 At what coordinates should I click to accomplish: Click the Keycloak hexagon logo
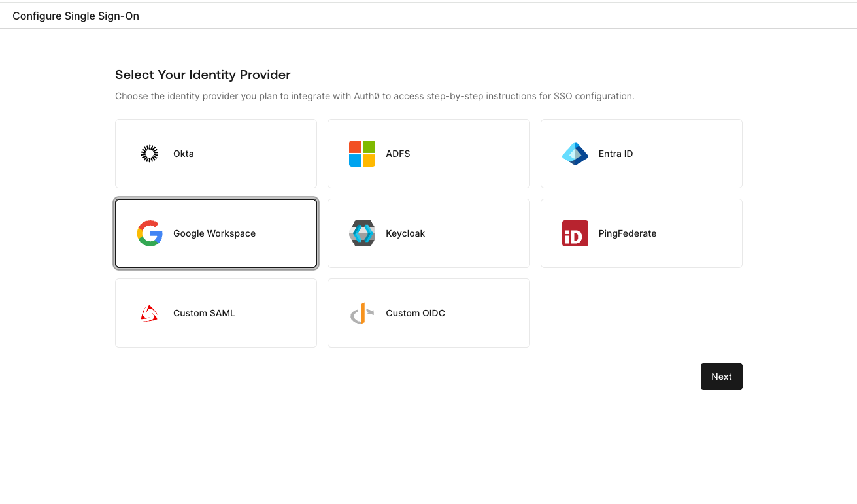point(362,233)
